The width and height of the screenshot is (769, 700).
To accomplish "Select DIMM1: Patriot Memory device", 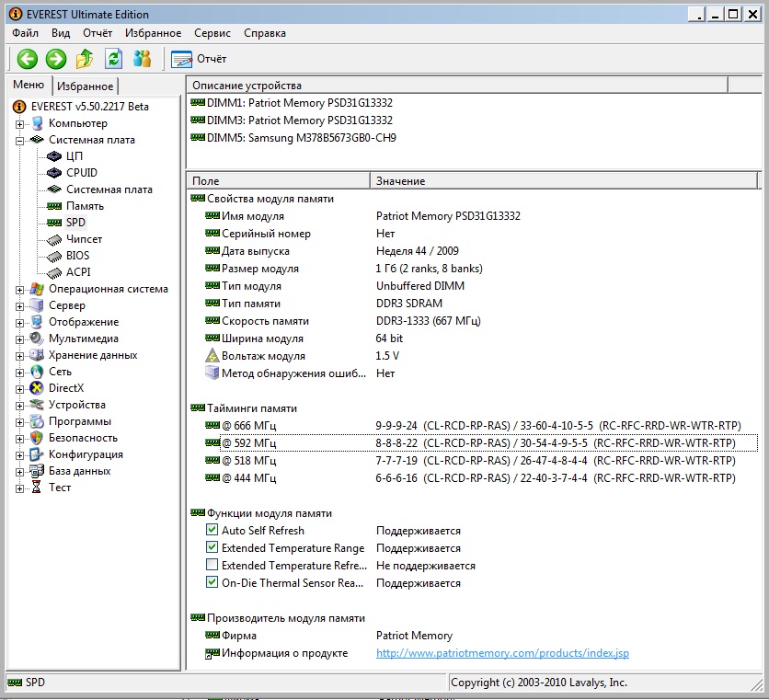I will point(300,102).
